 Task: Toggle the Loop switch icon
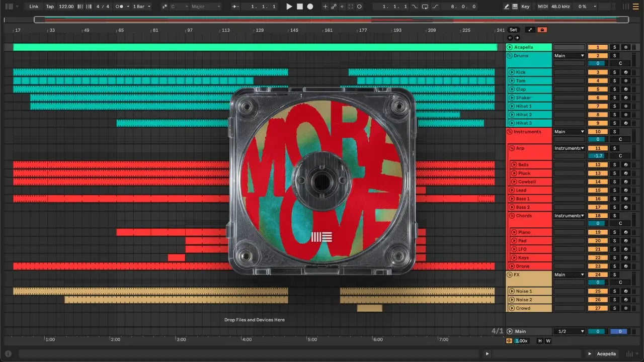[x=425, y=7]
